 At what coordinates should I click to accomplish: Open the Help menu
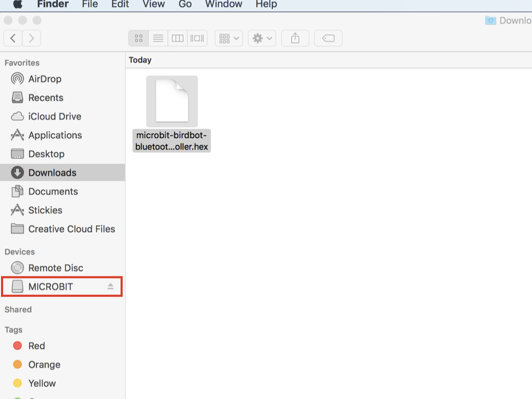[x=267, y=4]
